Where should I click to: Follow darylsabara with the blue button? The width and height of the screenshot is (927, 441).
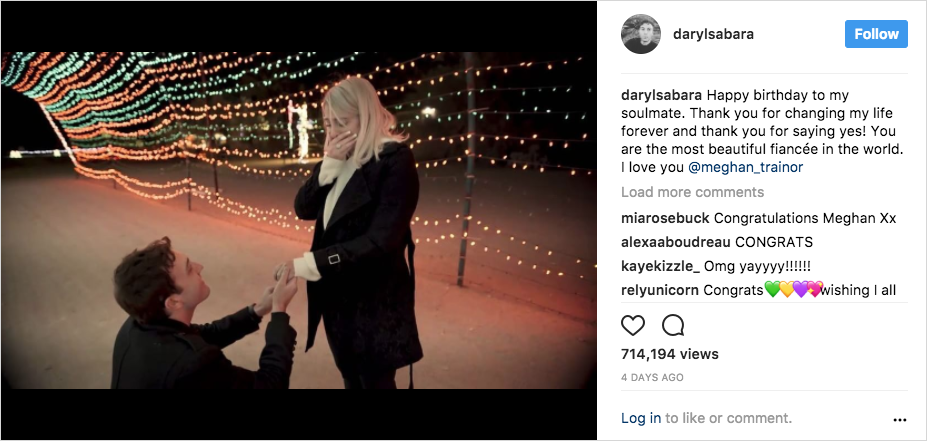click(x=876, y=34)
